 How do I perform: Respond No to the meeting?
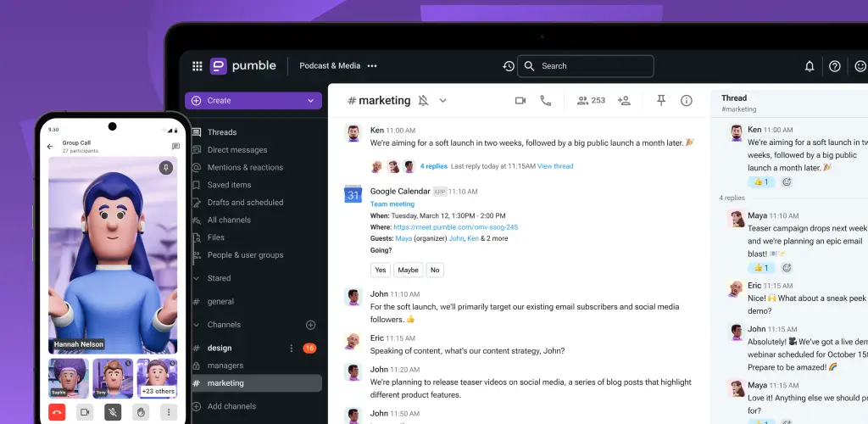(x=435, y=271)
